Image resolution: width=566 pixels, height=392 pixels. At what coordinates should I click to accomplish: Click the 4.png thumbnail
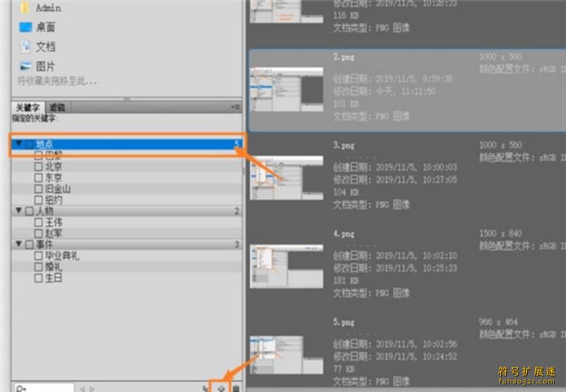287,266
